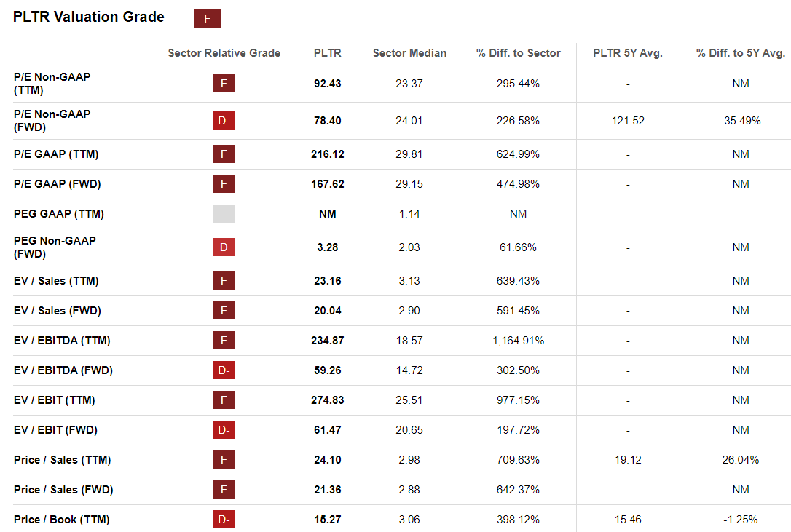Click the Sector Median column header

tap(409, 53)
